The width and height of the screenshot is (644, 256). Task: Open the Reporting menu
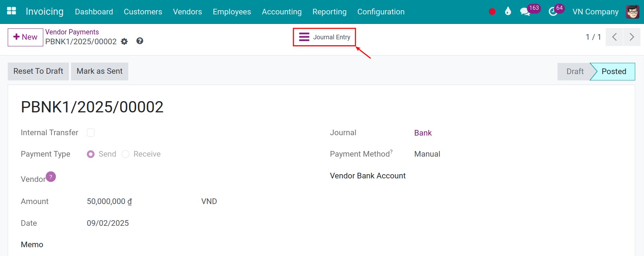pyautogui.click(x=329, y=12)
